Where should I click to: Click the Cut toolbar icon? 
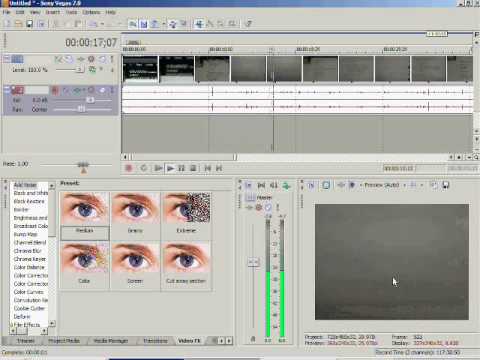point(56,24)
